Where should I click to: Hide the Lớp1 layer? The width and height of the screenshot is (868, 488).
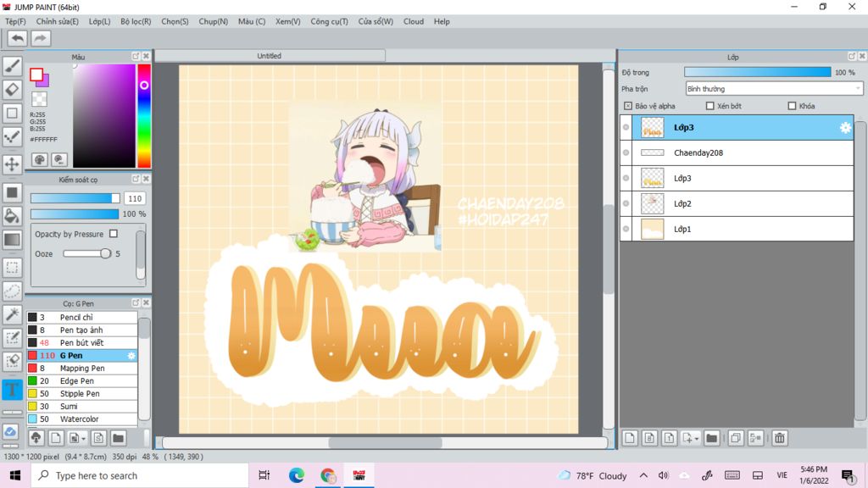(x=626, y=229)
